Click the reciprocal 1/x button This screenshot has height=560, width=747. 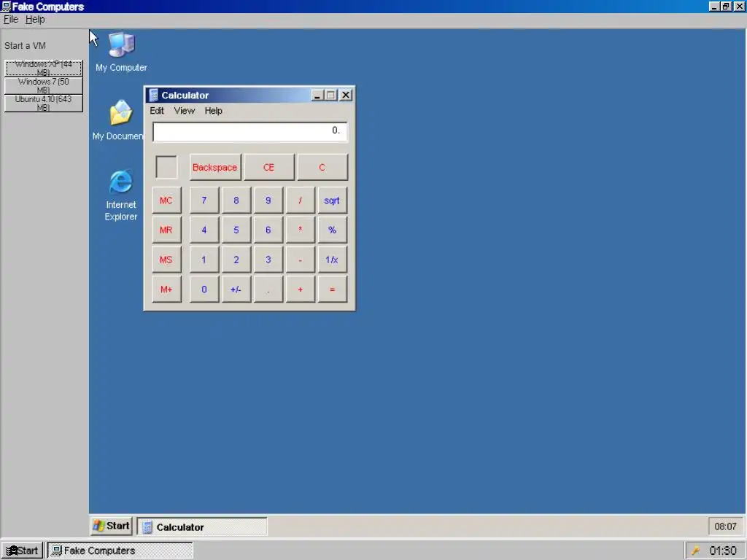point(332,260)
